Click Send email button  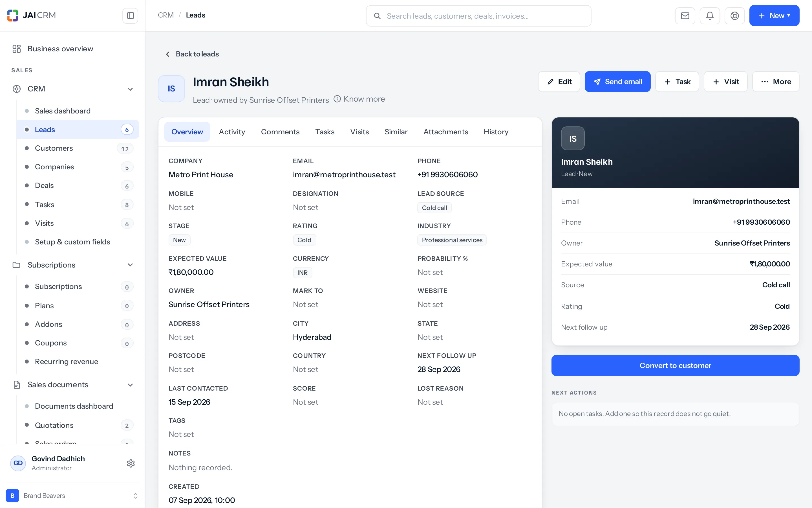coord(617,81)
